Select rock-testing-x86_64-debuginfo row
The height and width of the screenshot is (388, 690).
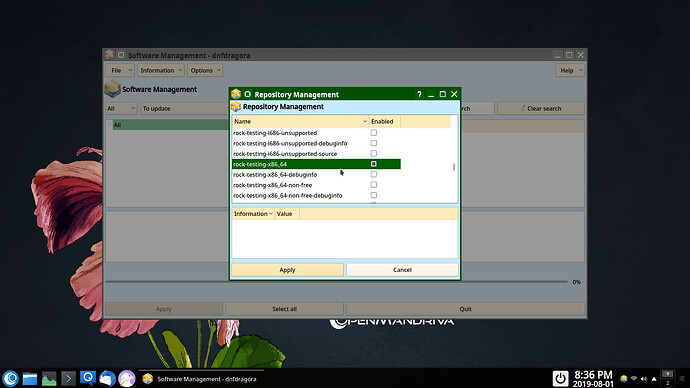(316, 175)
